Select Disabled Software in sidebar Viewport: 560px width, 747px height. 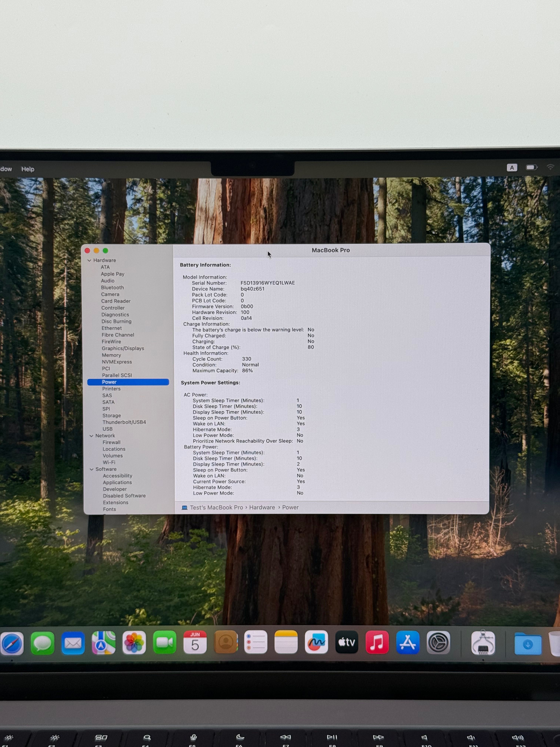click(x=125, y=496)
